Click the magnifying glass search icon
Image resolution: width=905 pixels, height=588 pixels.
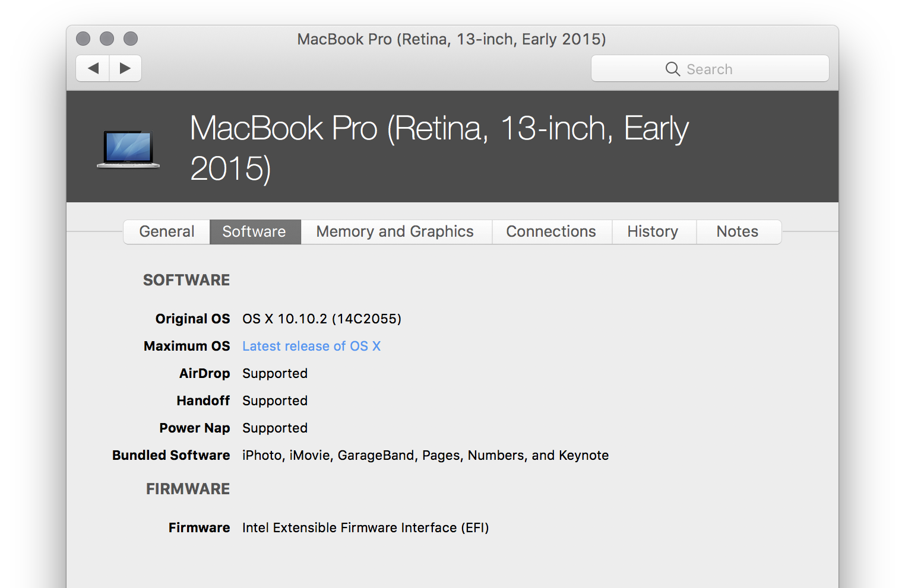(x=672, y=69)
